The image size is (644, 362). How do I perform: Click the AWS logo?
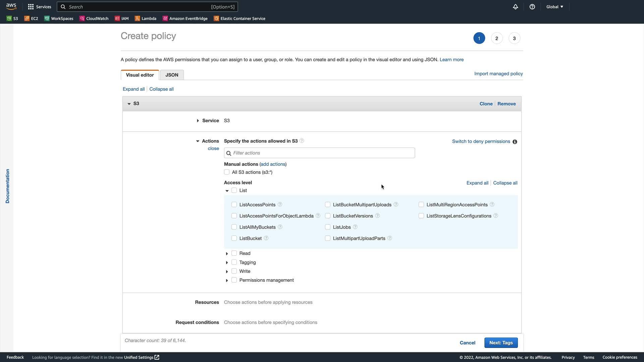(11, 6)
